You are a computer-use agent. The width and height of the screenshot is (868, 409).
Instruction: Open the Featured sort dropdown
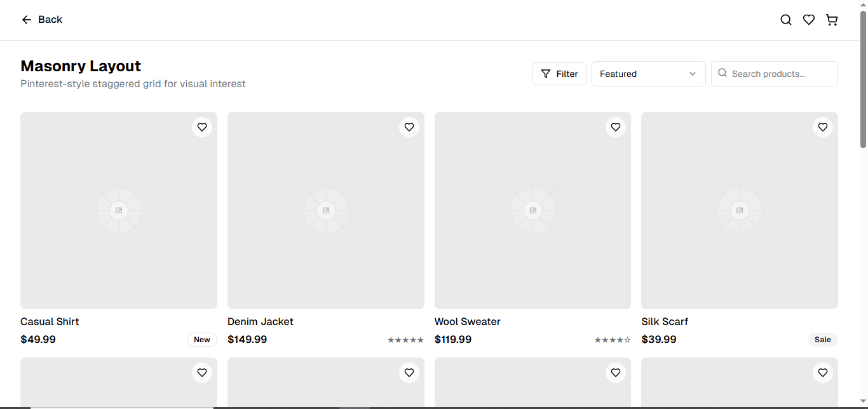(648, 74)
